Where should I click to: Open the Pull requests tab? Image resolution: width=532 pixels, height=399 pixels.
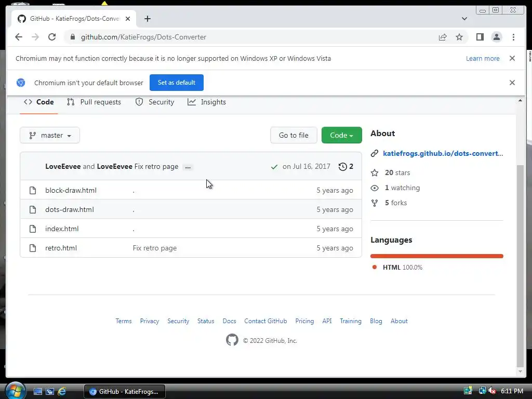[x=94, y=102]
